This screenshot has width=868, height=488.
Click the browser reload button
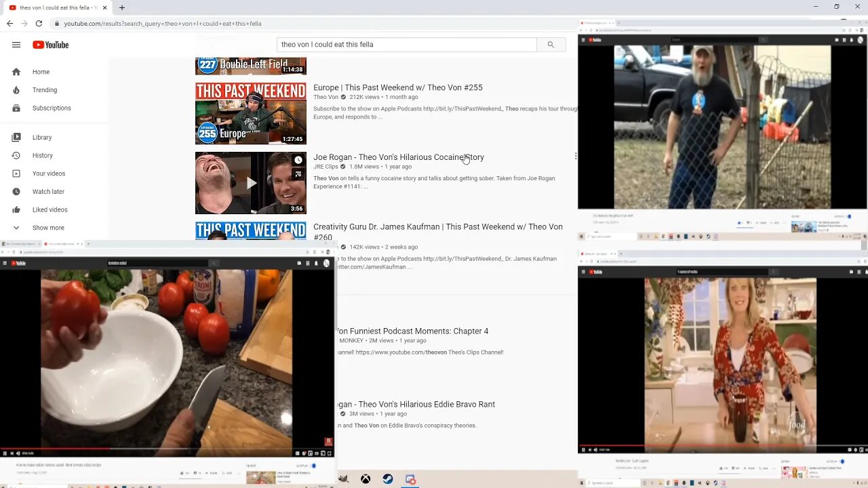tap(39, 23)
